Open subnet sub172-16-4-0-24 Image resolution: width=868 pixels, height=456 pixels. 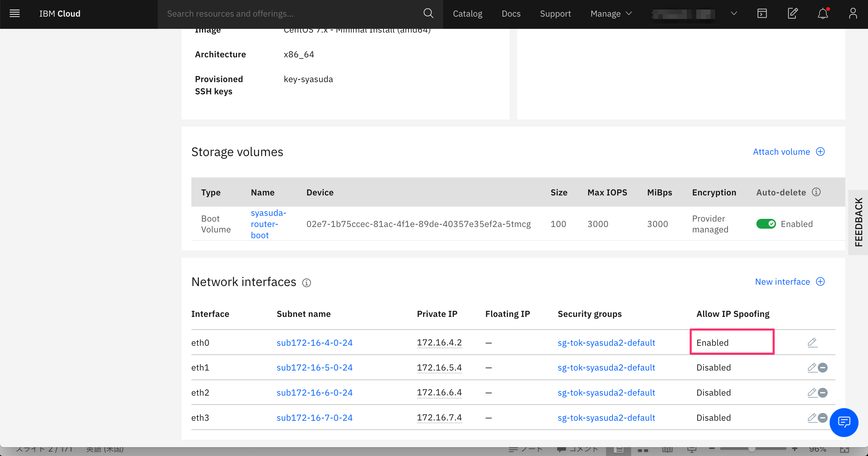click(x=315, y=343)
